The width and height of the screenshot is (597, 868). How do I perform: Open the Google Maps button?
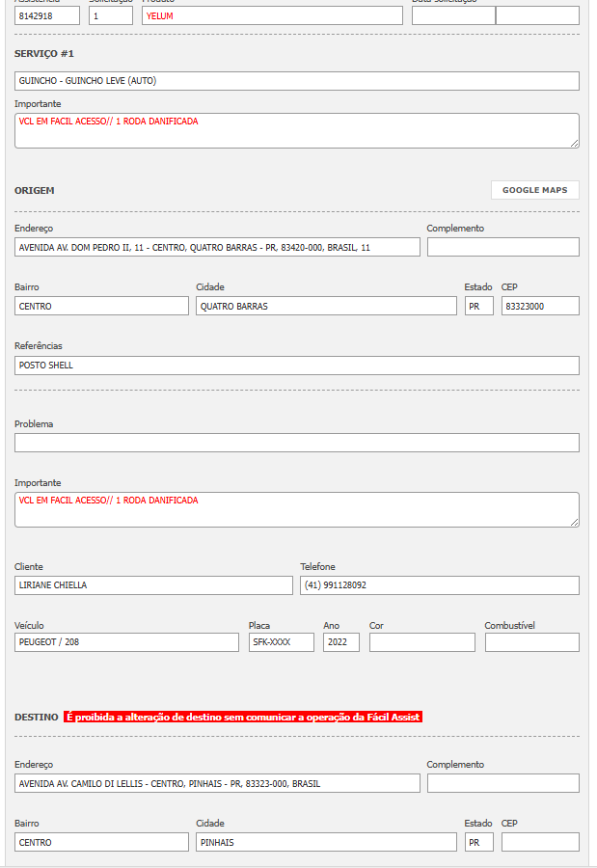point(534,190)
